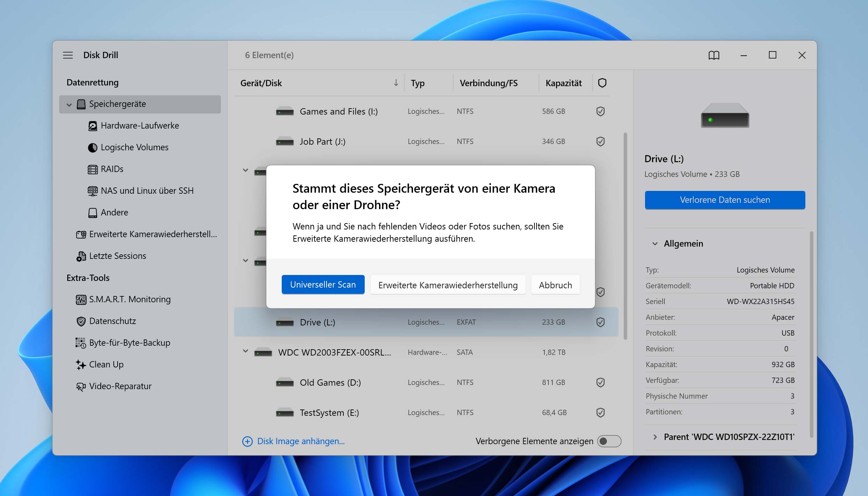The height and width of the screenshot is (496, 868).
Task: Open the help book icon in title bar
Action: click(x=714, y=55)
